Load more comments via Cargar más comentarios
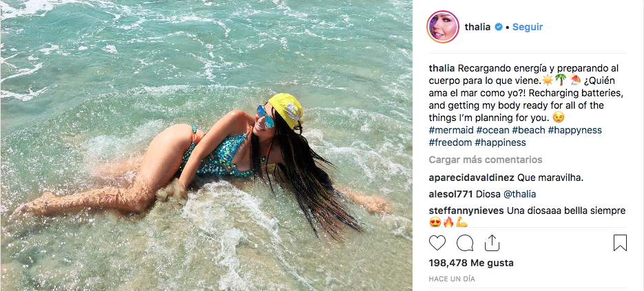Screen dimensions: 644x291 (486, 160)
